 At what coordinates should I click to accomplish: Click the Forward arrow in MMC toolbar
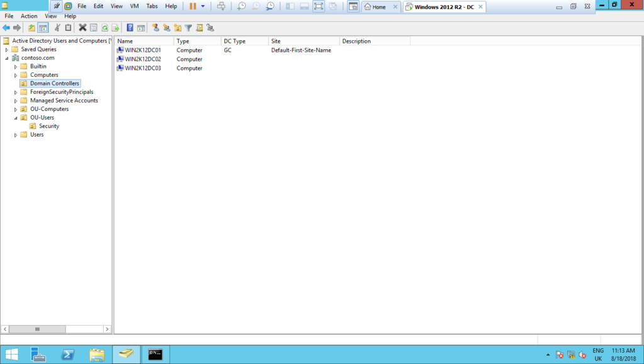point(17,28)
